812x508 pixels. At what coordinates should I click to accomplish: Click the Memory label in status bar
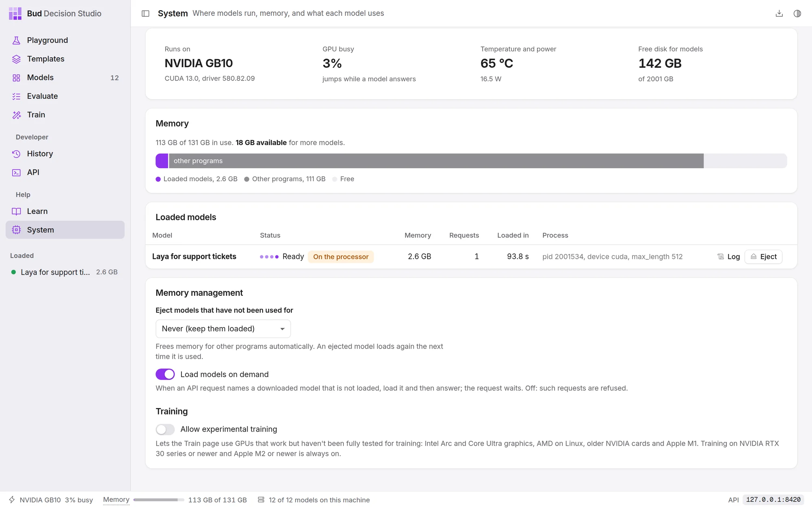click(x=116, y=499)
